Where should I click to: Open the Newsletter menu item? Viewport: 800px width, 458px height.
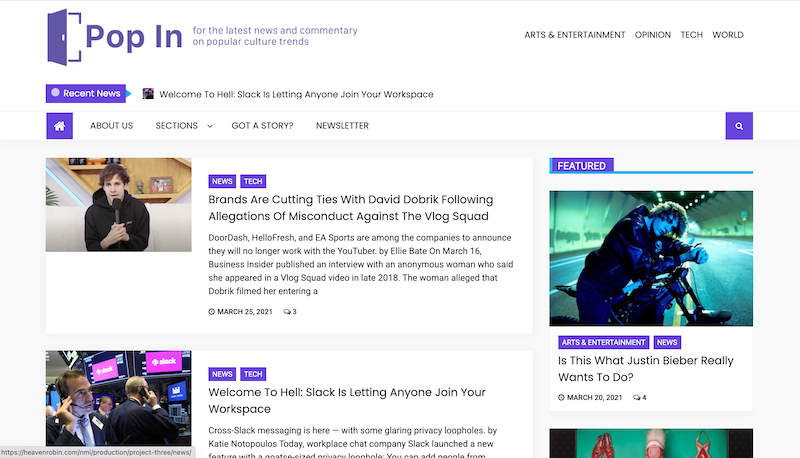[x=342, y=125]
